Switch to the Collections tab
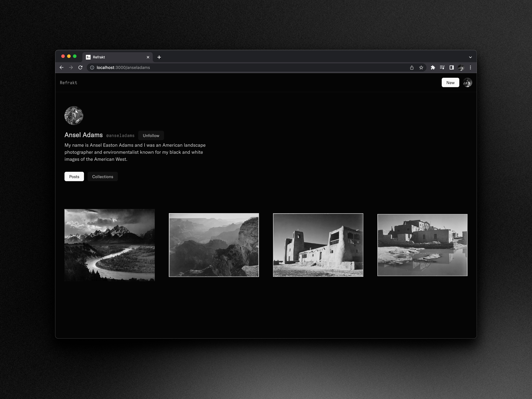The width and height of the screenshot is (532, 399). 102,176
